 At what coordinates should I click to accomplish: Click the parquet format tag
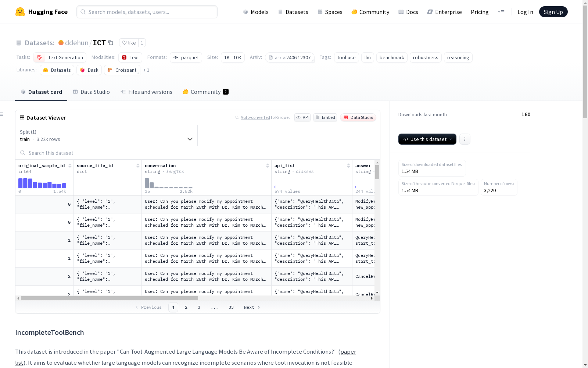click(186, 57)
